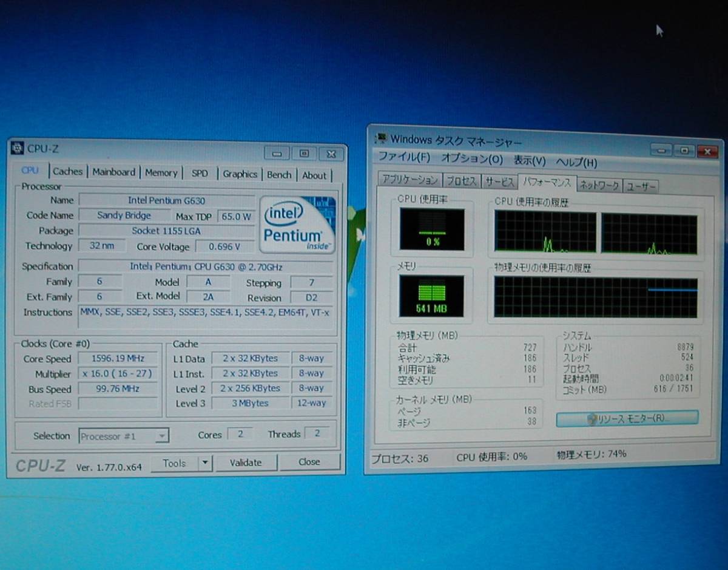Minimize the Windows Task Manager window
This screenshot has height=570, width=728.
pos(661,150)
